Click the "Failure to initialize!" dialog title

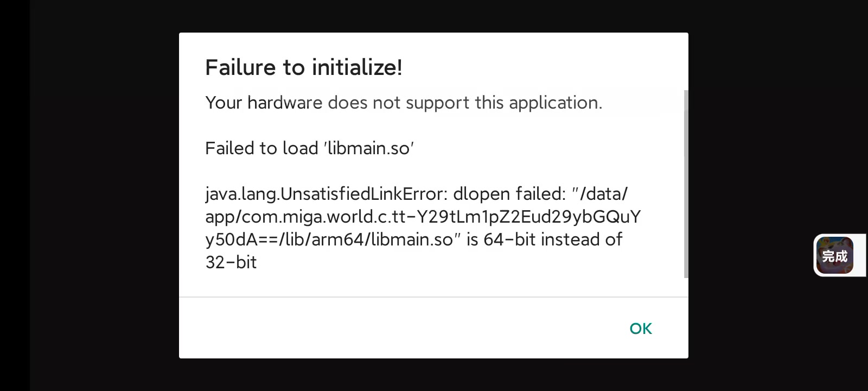tap(303, 67)
